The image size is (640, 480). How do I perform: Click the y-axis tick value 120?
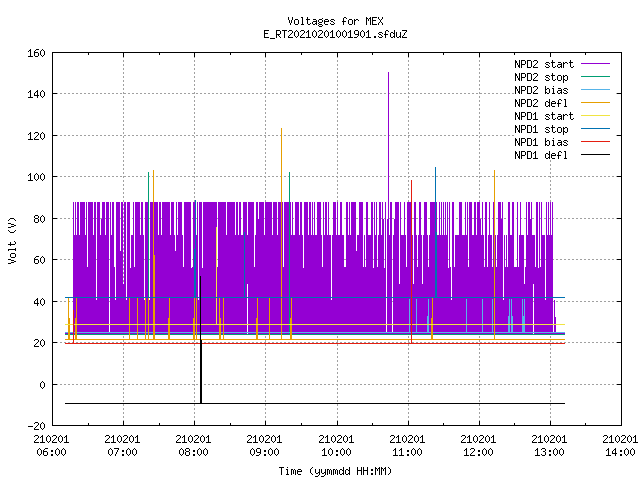point(36,136)
